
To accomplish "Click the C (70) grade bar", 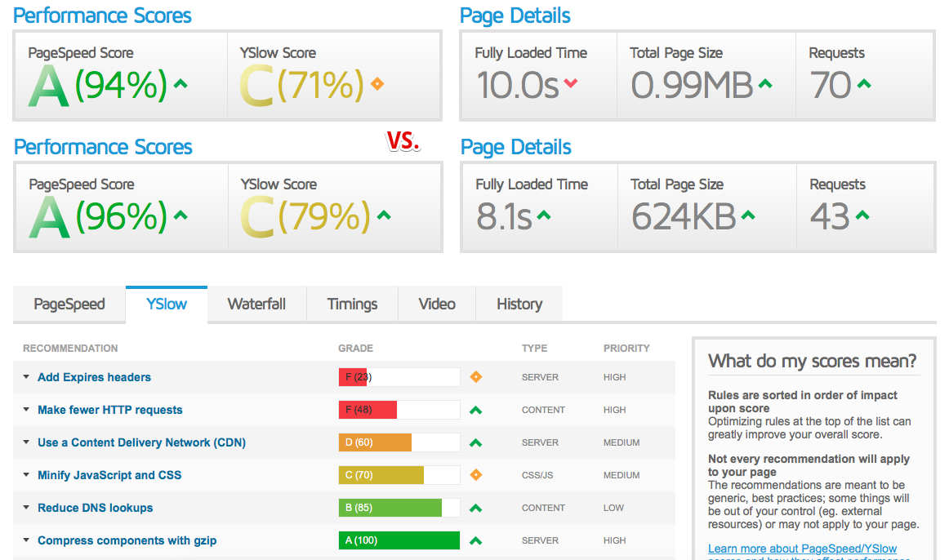I will (x=399, y=475).
